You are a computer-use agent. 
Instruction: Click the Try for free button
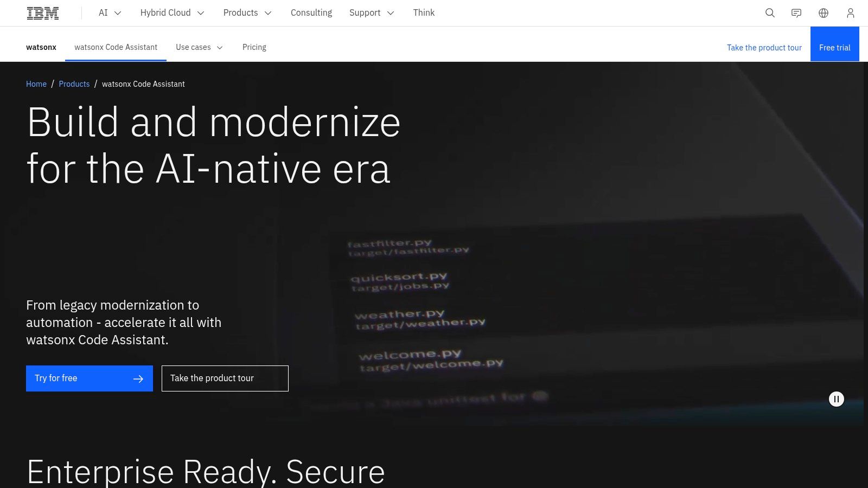[90, 378]
